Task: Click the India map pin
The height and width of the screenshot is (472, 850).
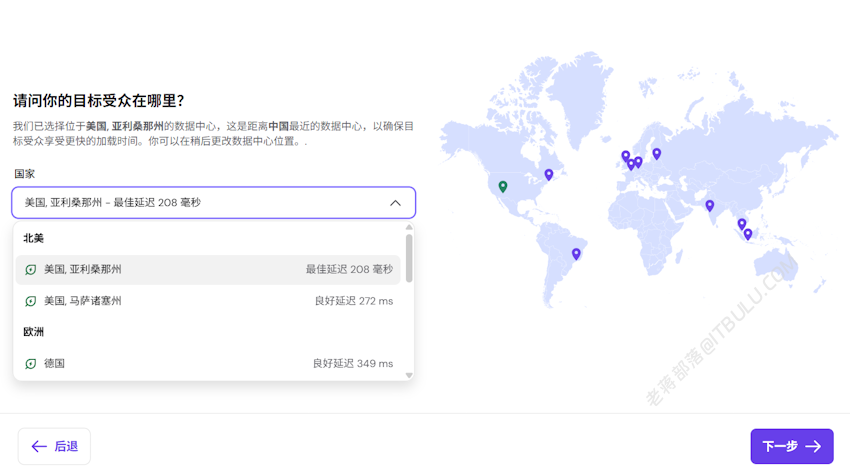Action: [x=710, y=205]
